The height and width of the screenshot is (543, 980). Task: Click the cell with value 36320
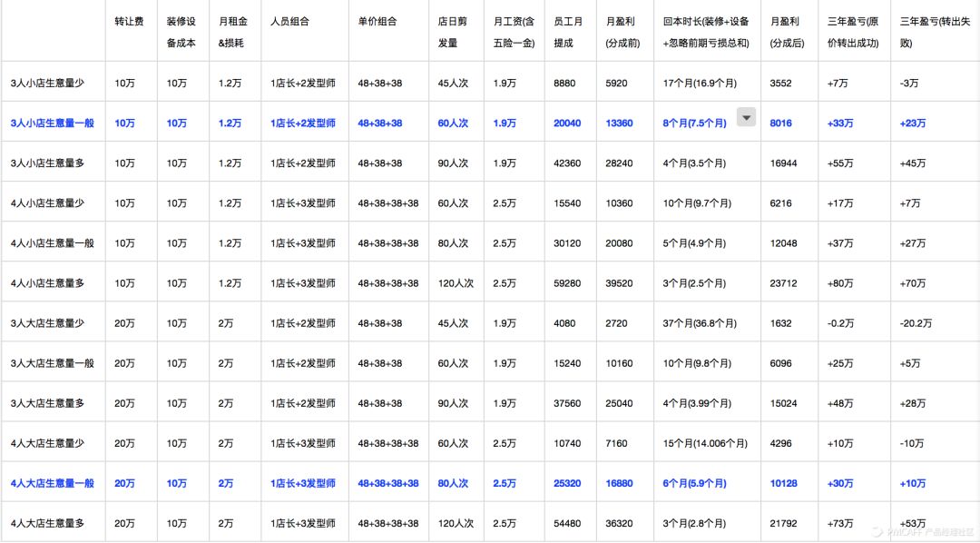pos(619,524)
